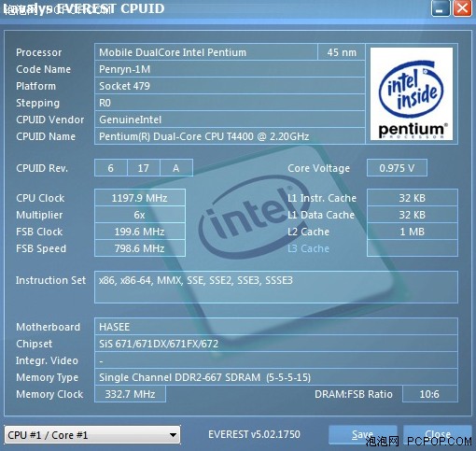Click the Memory Clock 332.7 MHz field
The height and width of the screenshot is (451, 476).
pyautogui.click(x=130, y=394)
